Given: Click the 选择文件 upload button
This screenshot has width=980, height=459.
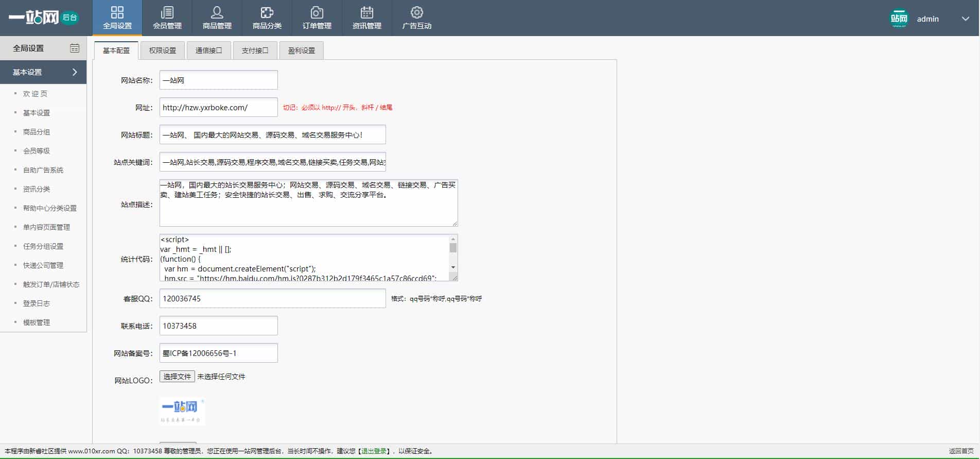Looking at the screenshot, I should pyautogui.click(x=177, y=377).
